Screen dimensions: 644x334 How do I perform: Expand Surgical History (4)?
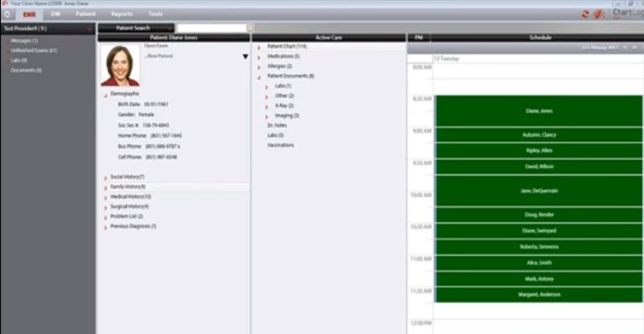pyautogui.click(x=105, y=208)
